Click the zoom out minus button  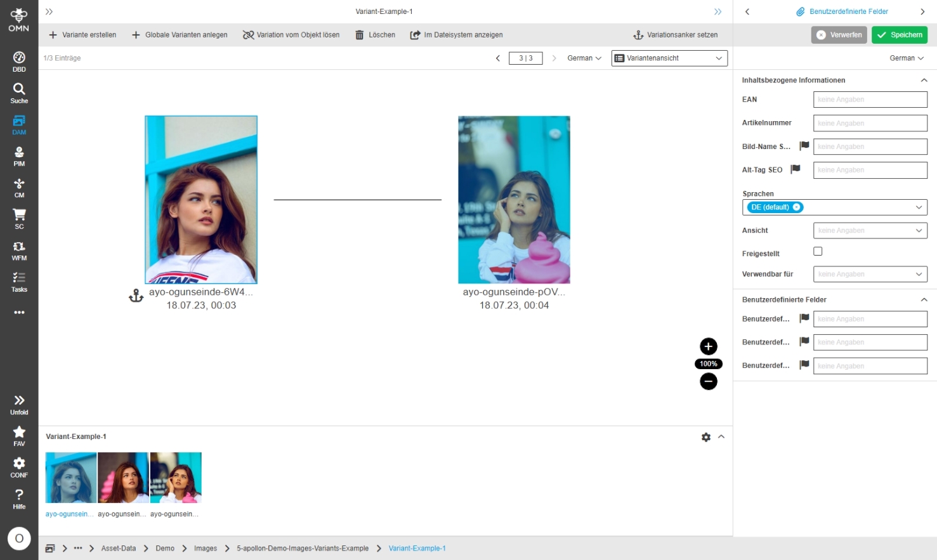[708, 381]
